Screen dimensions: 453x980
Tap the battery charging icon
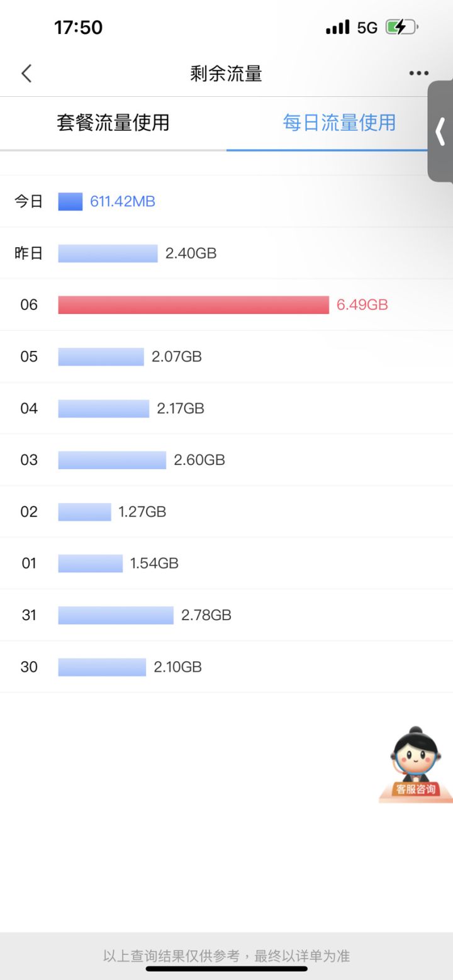[x=401, y=27]
